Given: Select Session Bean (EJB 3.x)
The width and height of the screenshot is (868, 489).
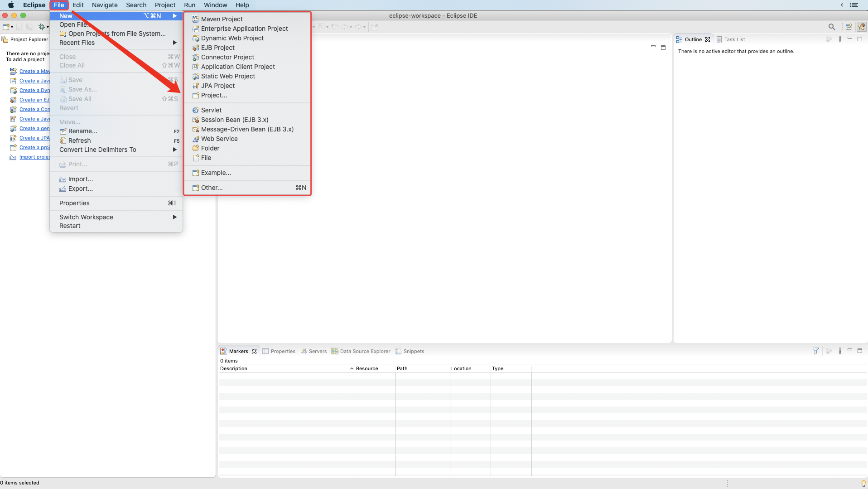Looking at the screenshot, I should coord(247,120).
